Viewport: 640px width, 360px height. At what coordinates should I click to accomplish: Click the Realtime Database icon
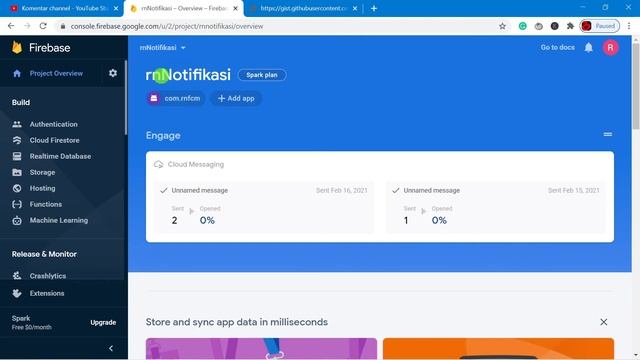[x=17, y=156]
